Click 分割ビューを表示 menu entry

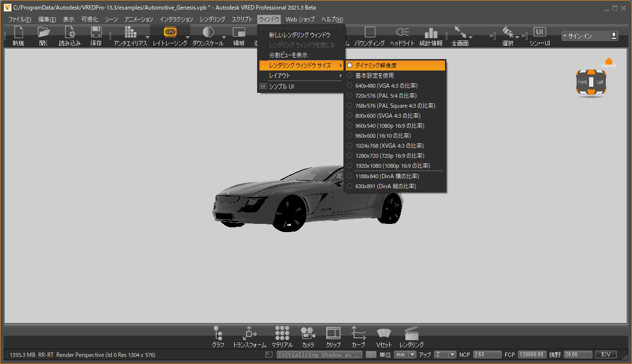click(x=301, y=55)
